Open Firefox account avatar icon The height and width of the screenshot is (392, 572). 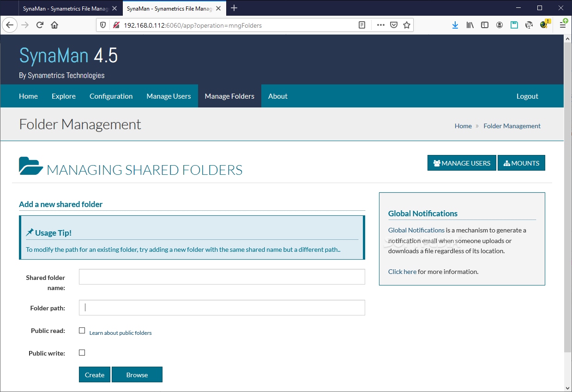point(500,25)
